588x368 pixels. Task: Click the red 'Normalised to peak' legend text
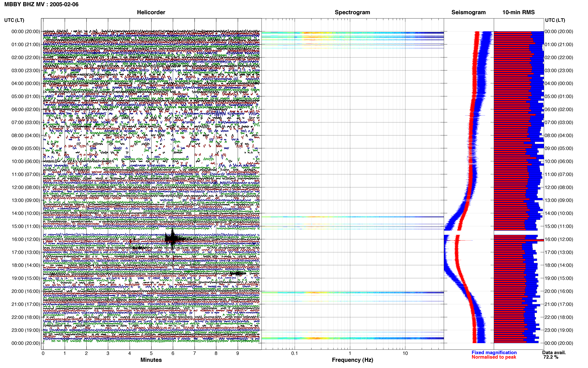pos(494,357)
